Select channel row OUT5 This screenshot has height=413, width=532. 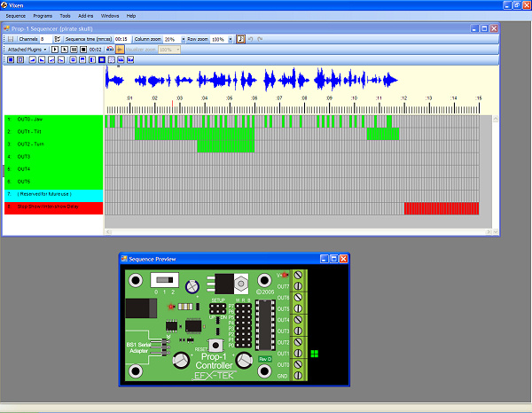tap(53, 182)
